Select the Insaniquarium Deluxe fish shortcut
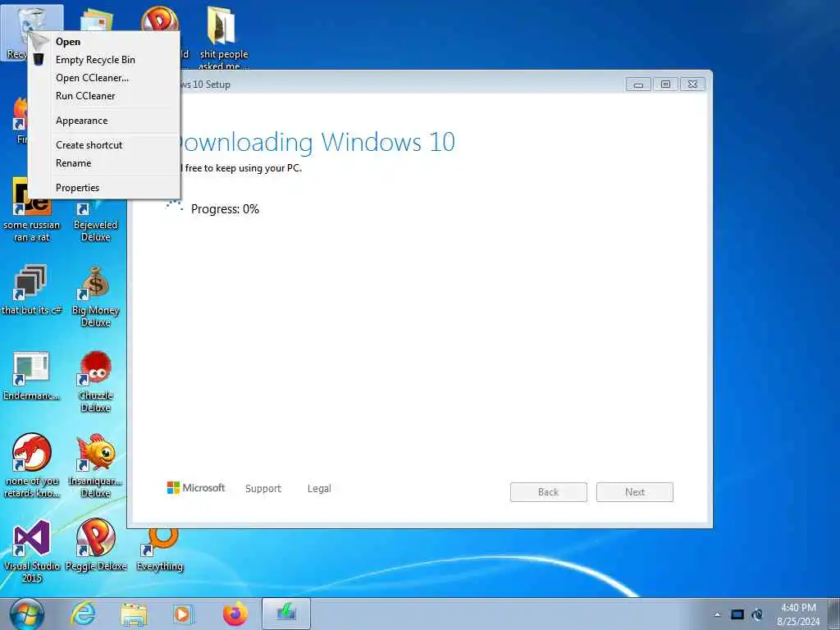Image resolution: width=840 pixels, height=630 pixels. pos(95,466)
